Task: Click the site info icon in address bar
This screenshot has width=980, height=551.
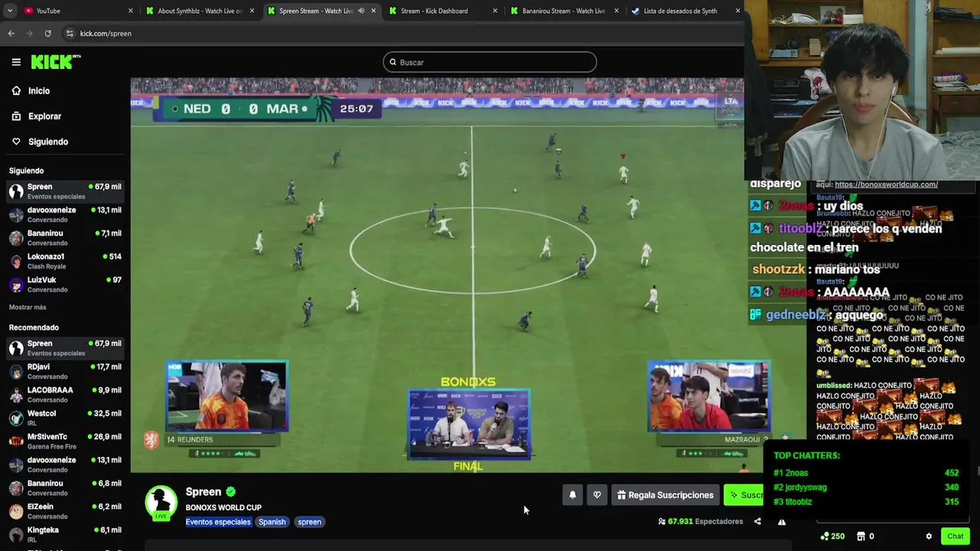Action: coord(70,34)
